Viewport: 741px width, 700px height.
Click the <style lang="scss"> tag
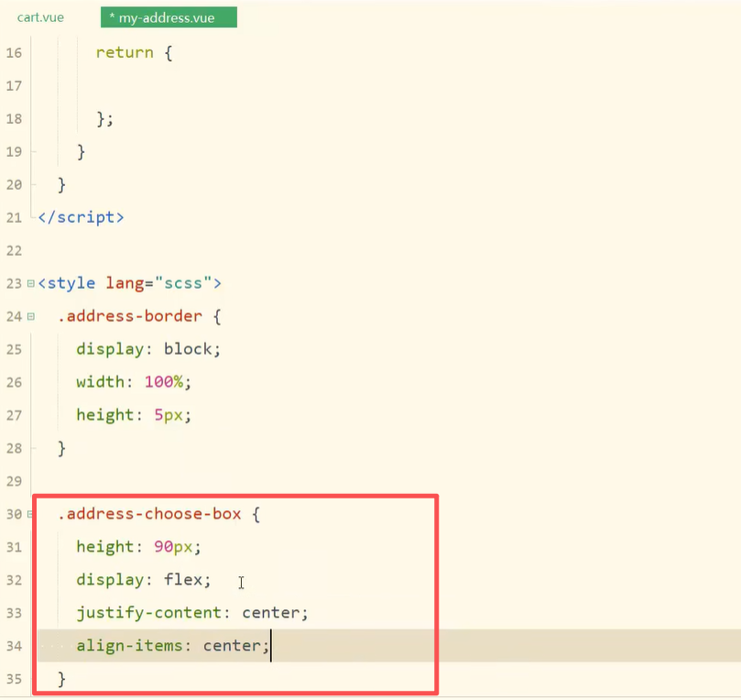point(129,283)
